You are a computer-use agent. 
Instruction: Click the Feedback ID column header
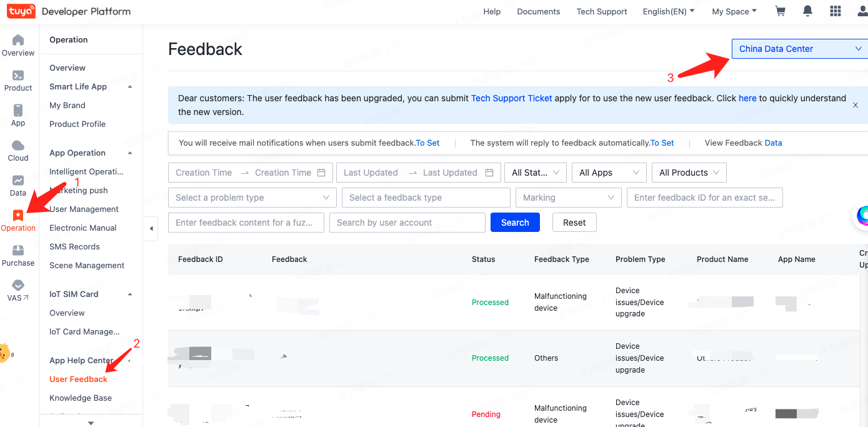201,259
